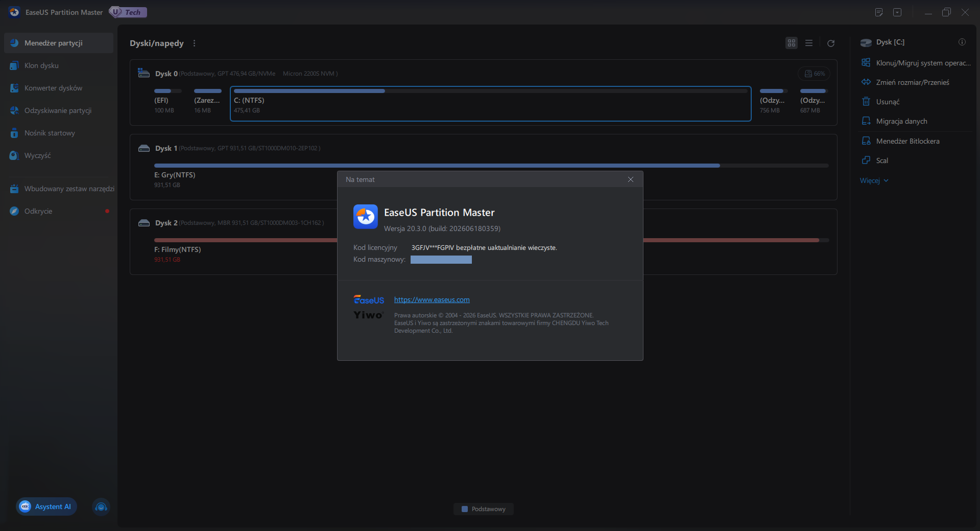Click the EaseUS app logo in title bar
Viewport: 980px width, 531px height.
point(14,12)
